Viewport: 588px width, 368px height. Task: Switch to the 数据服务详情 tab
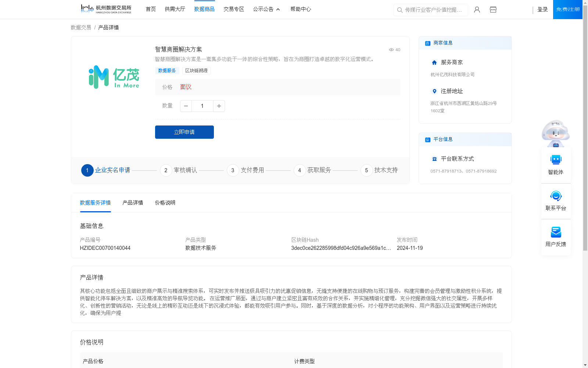[95, 203]
